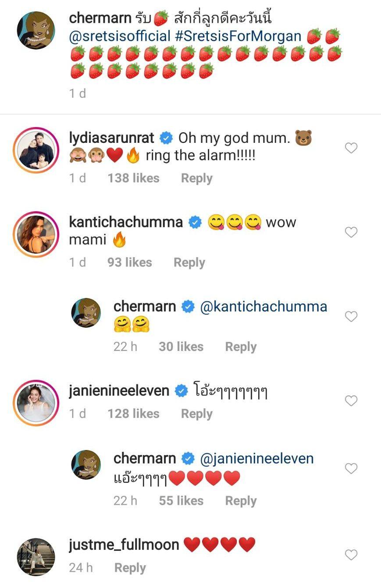
Task: Tap heart on chermarn's reply to kantichachumma
Action: 351,316
